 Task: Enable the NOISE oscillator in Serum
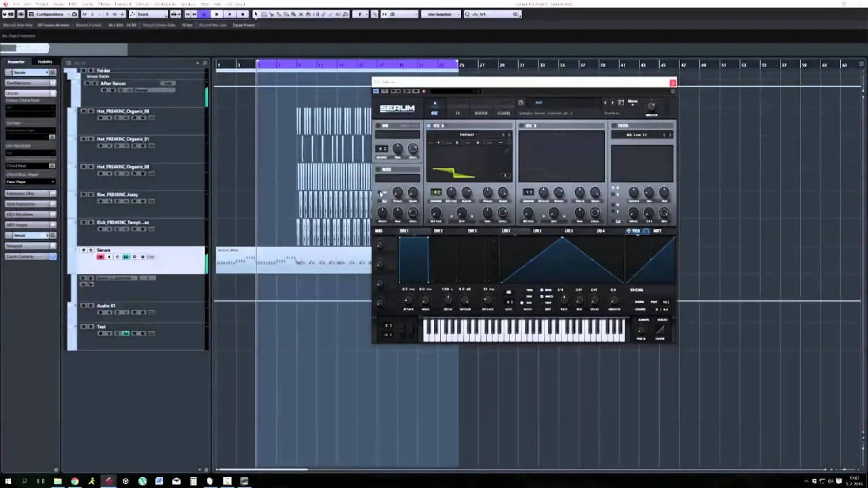(x=378, y=169)
